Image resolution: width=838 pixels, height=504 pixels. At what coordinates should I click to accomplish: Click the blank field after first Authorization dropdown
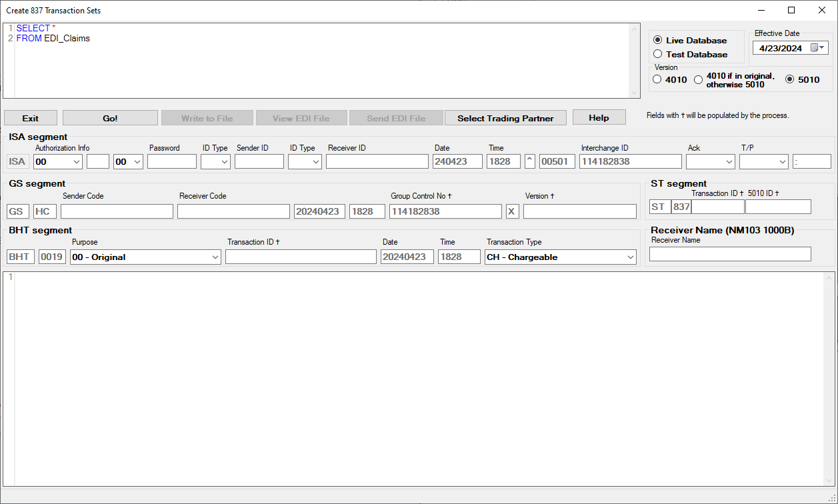pos(98,161)
